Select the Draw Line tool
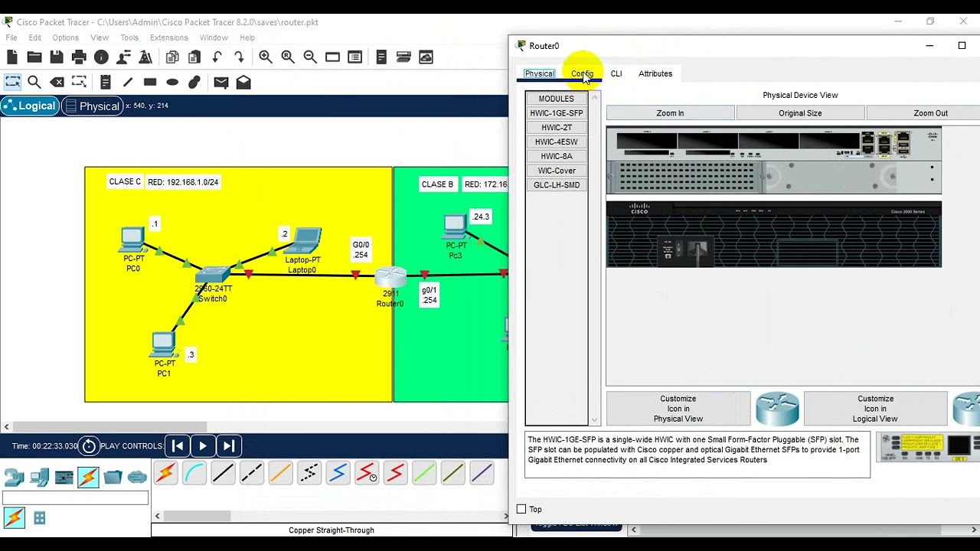 128,82
